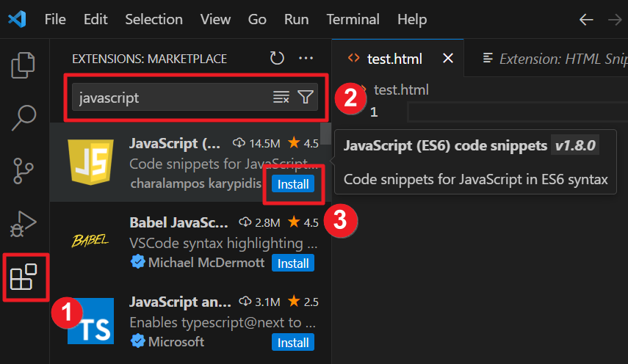
Task: Open the Selection menu
Action: (154, 19)
